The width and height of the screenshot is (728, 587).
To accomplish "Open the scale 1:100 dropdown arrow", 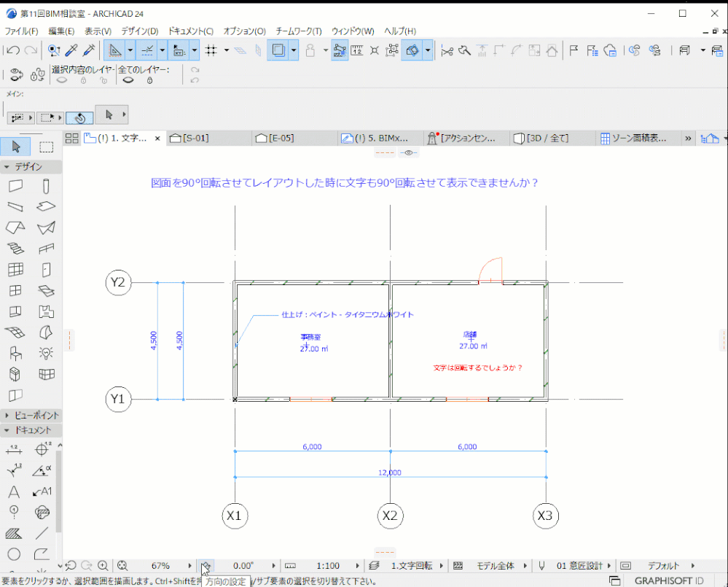I will coord(357,566).
